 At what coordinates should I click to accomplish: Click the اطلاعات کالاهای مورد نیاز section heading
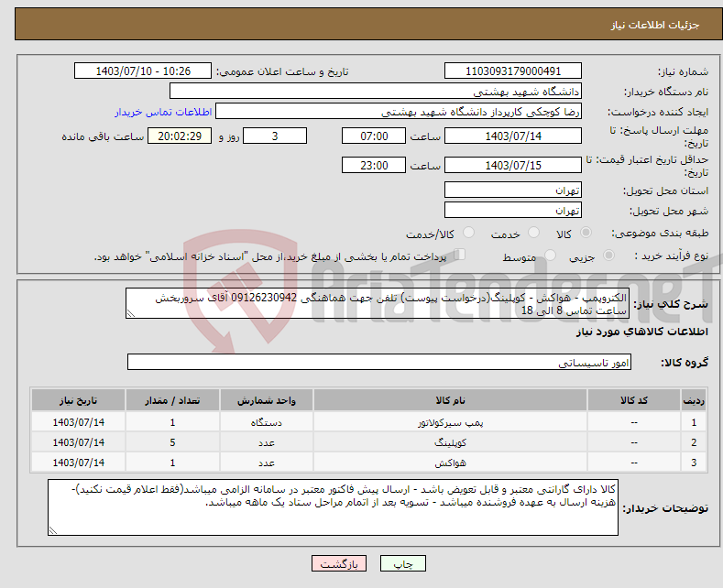coord(641,332)
